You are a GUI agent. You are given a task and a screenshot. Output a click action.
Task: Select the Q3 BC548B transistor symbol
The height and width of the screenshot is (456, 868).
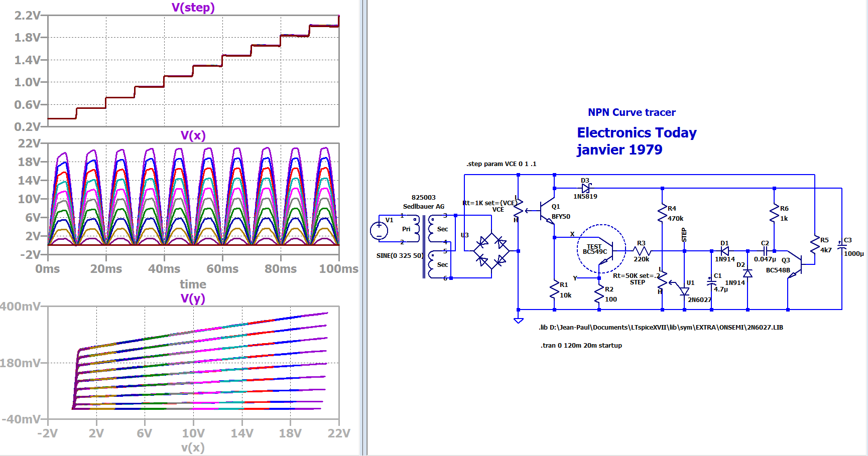[796, 264]
